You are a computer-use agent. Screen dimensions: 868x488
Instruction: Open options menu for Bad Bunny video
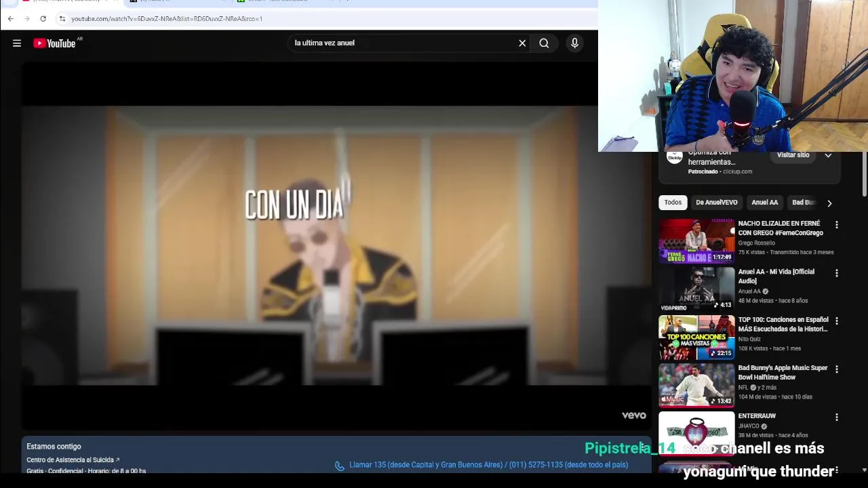(x=836, y=369)
